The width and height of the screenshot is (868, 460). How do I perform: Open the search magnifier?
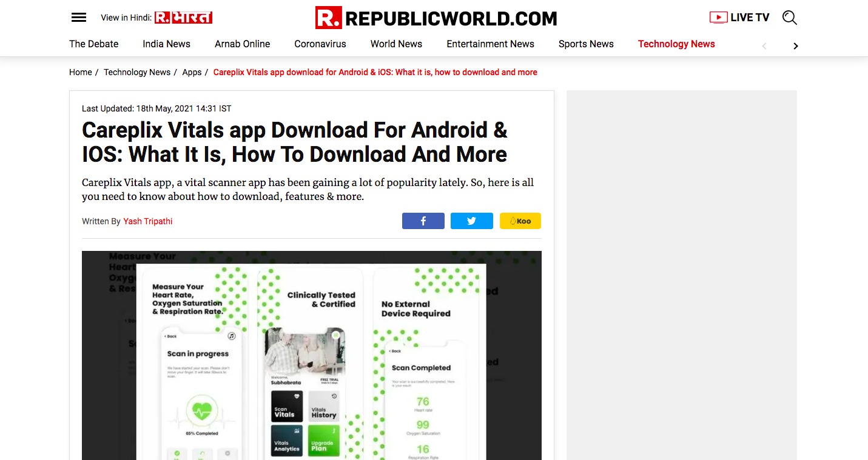point(790,18)
